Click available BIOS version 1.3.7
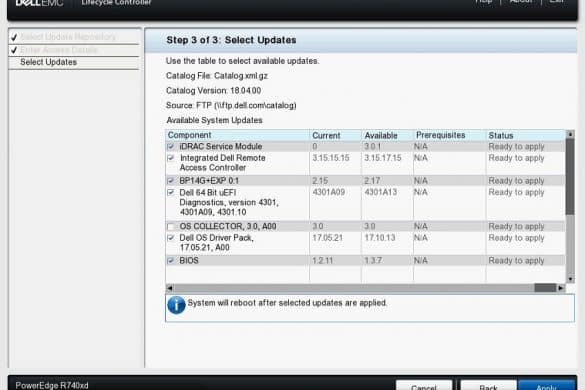Viewport: 585px width, 390px height. click(373, 260)
